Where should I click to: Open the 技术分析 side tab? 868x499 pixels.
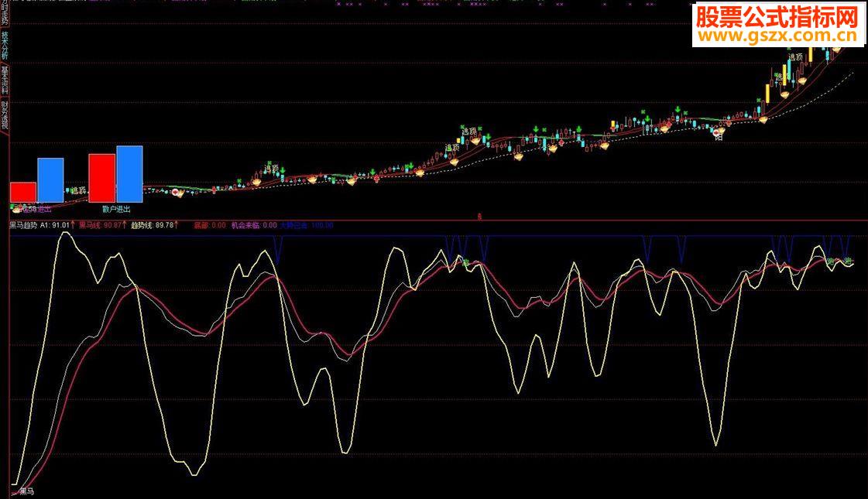point(5,45)
